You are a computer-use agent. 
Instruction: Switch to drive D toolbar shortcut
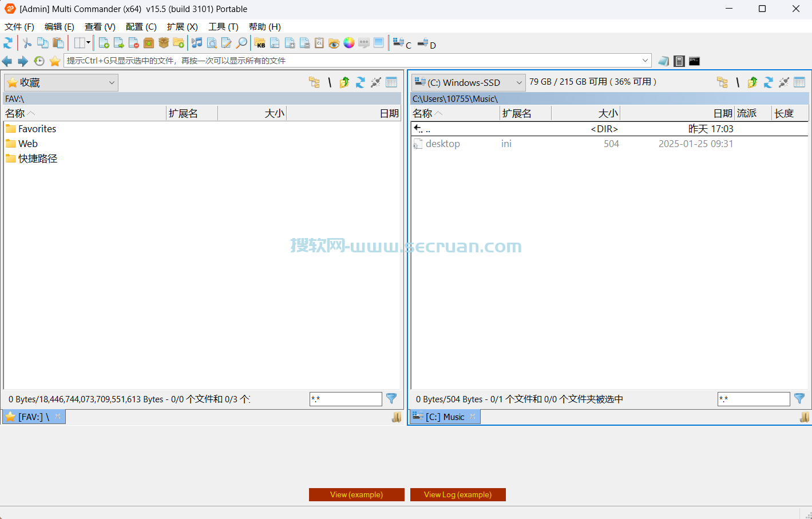(x=427, y=43)
